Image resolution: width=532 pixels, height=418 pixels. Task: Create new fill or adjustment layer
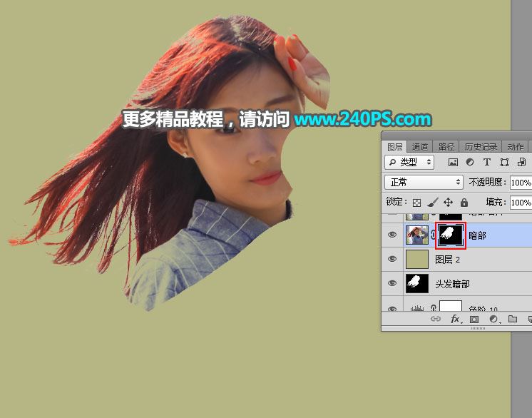(493, 319)
